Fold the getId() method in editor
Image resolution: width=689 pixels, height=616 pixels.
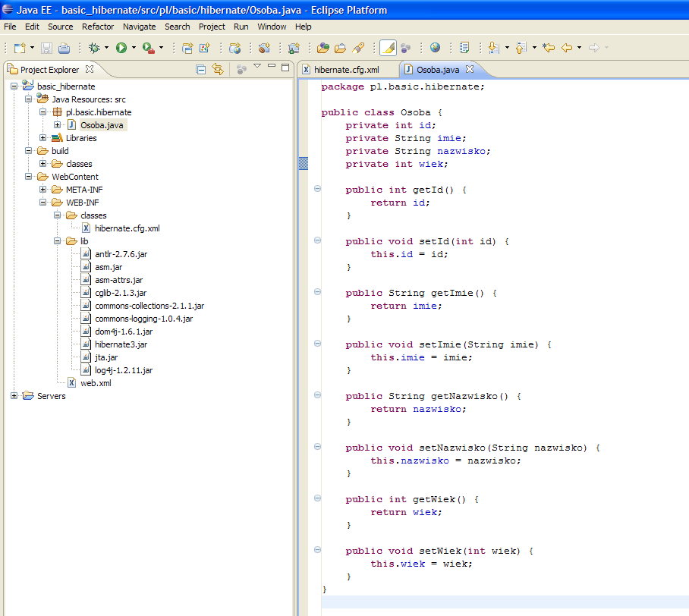(318, 189)
